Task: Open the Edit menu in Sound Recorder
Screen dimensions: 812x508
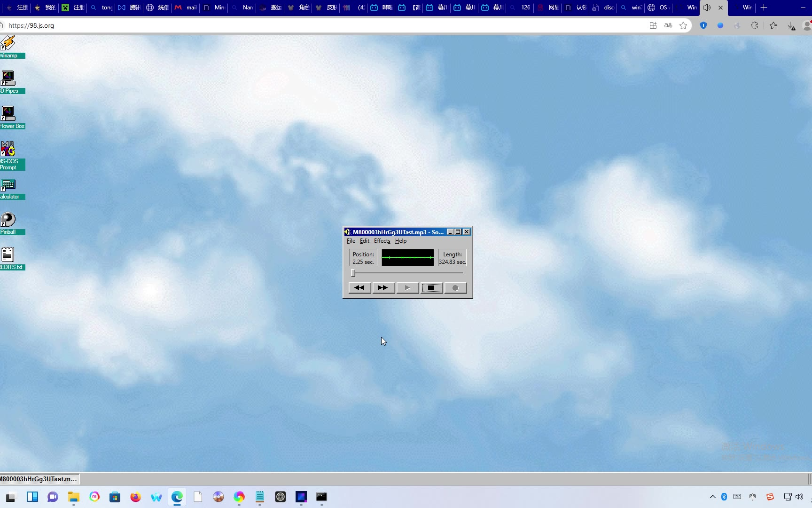Action: pos(364,241)
